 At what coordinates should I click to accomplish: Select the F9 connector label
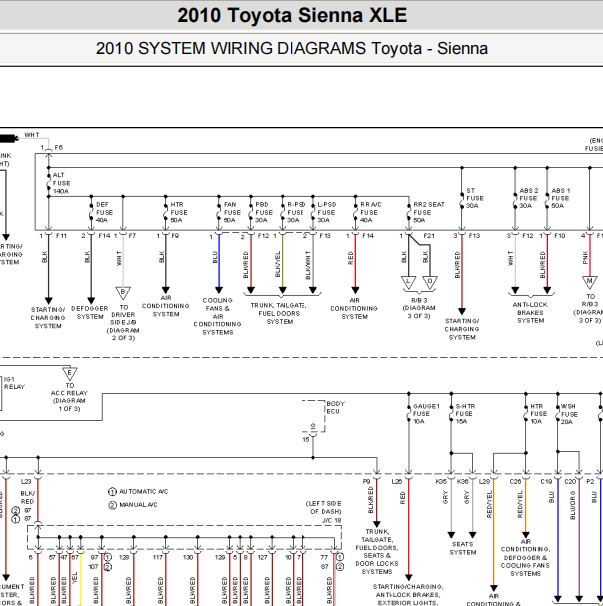pos(175,235)
